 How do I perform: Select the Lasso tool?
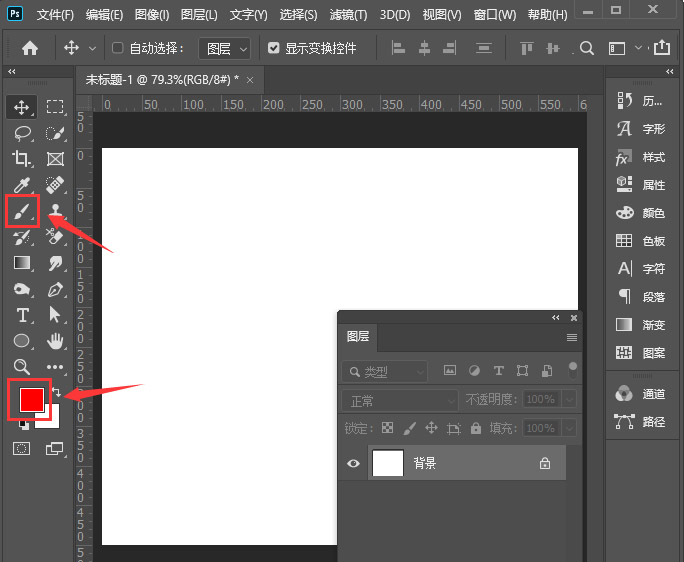[x=21, y=132]
